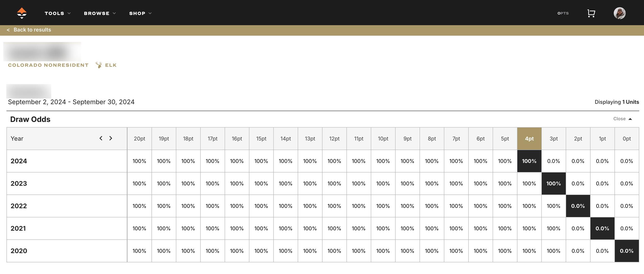
Task: Open the shopping cart
Action: 591,13
